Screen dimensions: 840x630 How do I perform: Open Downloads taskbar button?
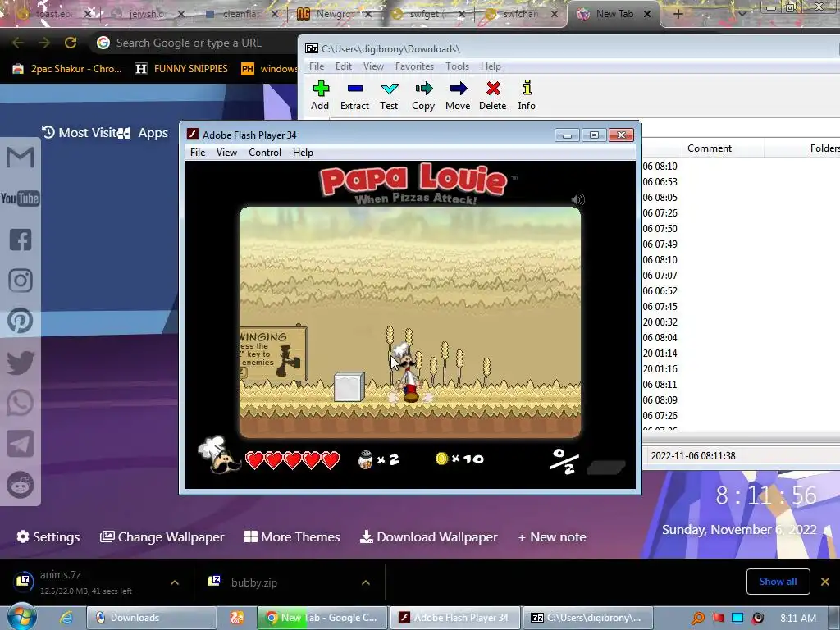point(152,618)
